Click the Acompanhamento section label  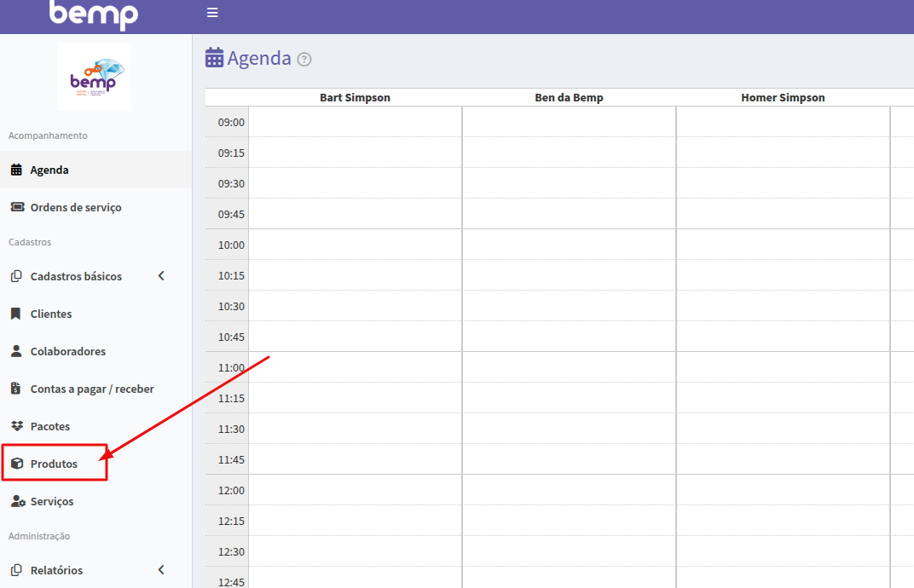[48, 135]
